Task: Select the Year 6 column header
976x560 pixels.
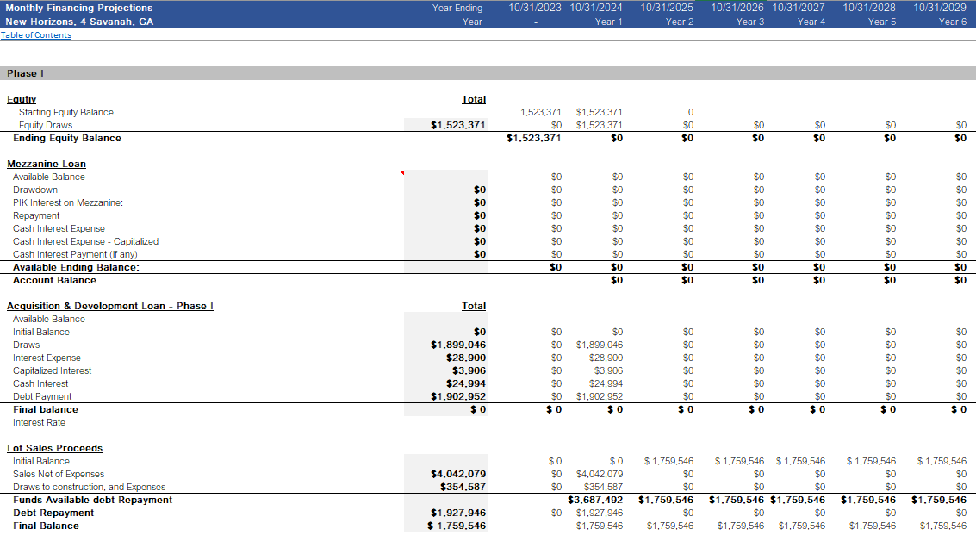Action: 952,22
